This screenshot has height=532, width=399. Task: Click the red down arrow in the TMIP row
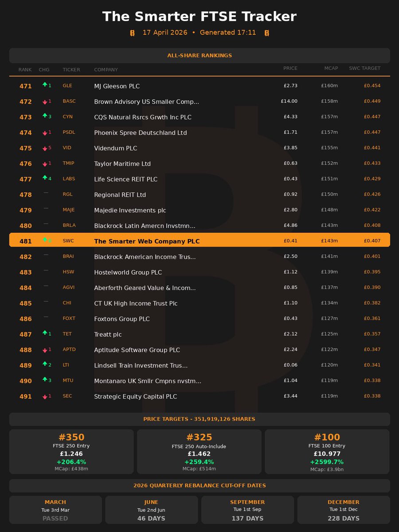tap(45, 164)
